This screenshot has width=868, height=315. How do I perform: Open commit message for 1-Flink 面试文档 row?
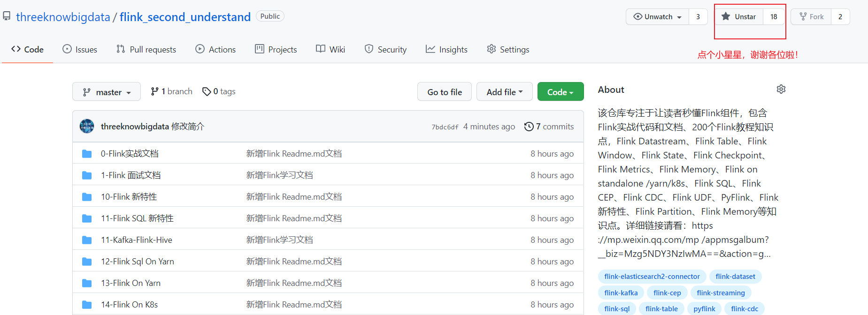click(280, 175)
